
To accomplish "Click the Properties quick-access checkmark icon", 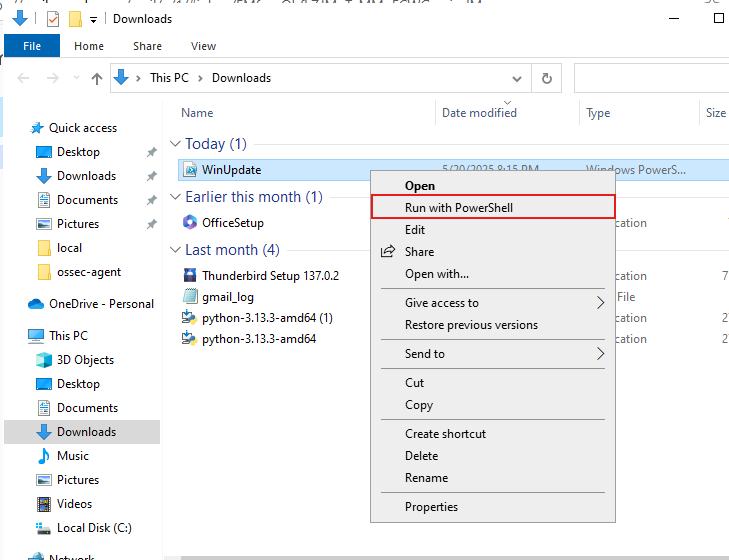I will click(x=53, y=19).
